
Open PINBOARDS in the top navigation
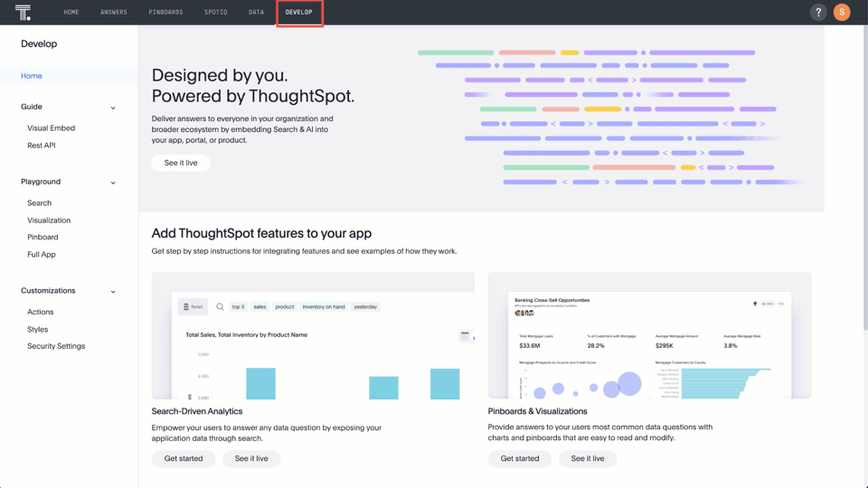point(165,12)
